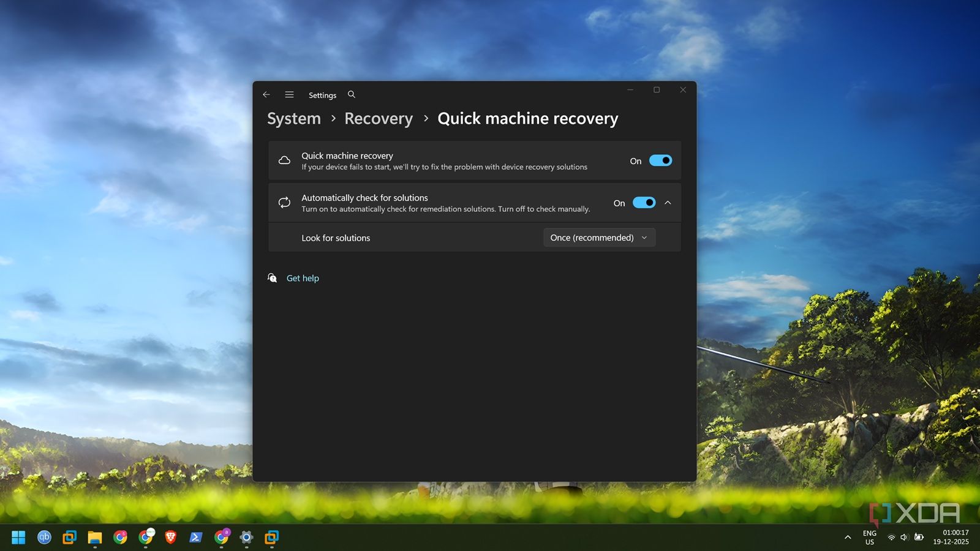
Task: Go back with the Settings back arrow
Action: (266, 95)
